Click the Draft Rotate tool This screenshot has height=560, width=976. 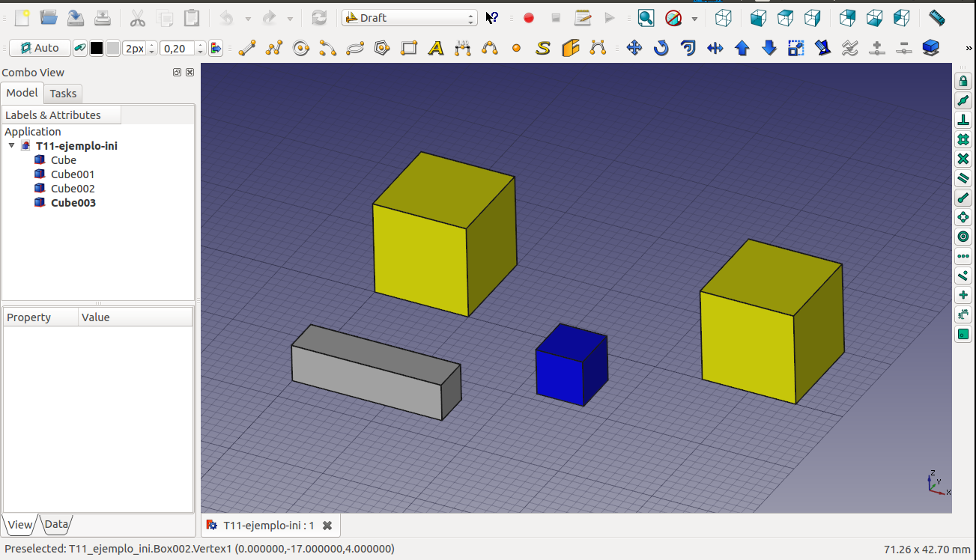[x=661, y=49]
